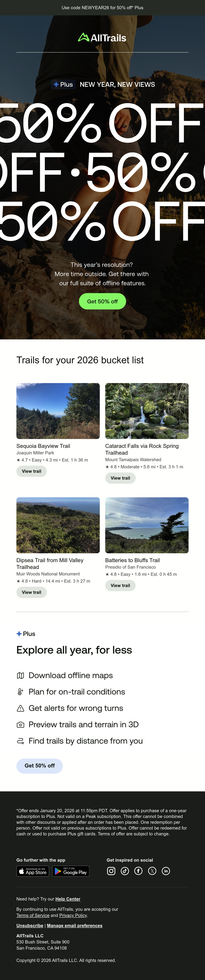
Task: Tap the Download on the App Store badge
Action: 33,871
